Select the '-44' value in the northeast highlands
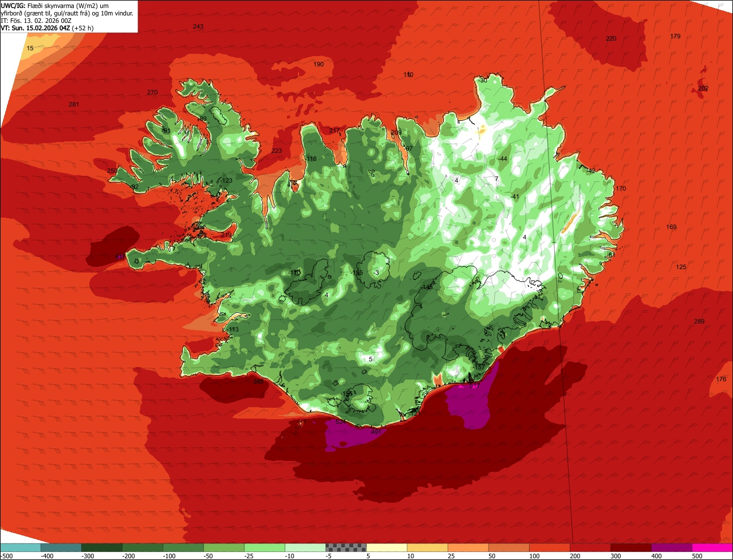 (x=502, y=159)
